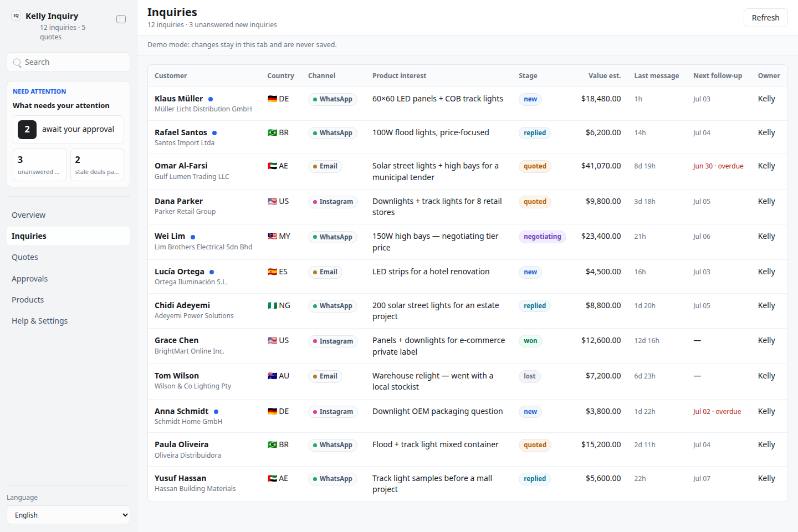Click the $23,400.00 value

pyautogui.click(x=601, y=236)
